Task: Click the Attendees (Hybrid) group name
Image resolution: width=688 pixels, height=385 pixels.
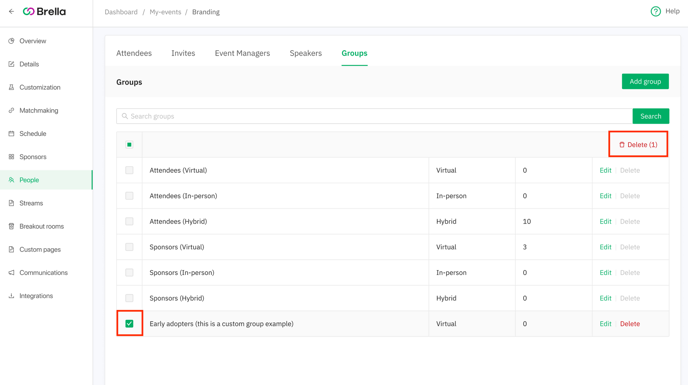Action: [178, 221]
